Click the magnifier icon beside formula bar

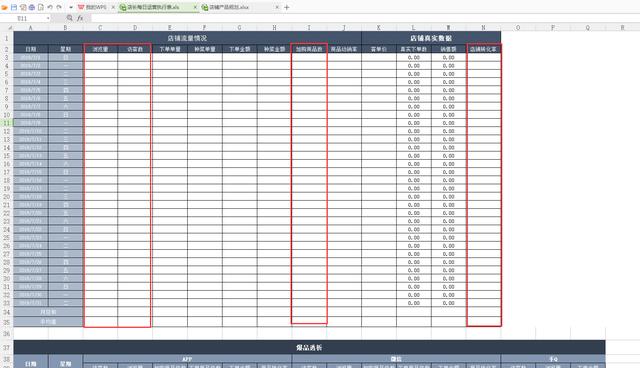[x=70, y=18]
